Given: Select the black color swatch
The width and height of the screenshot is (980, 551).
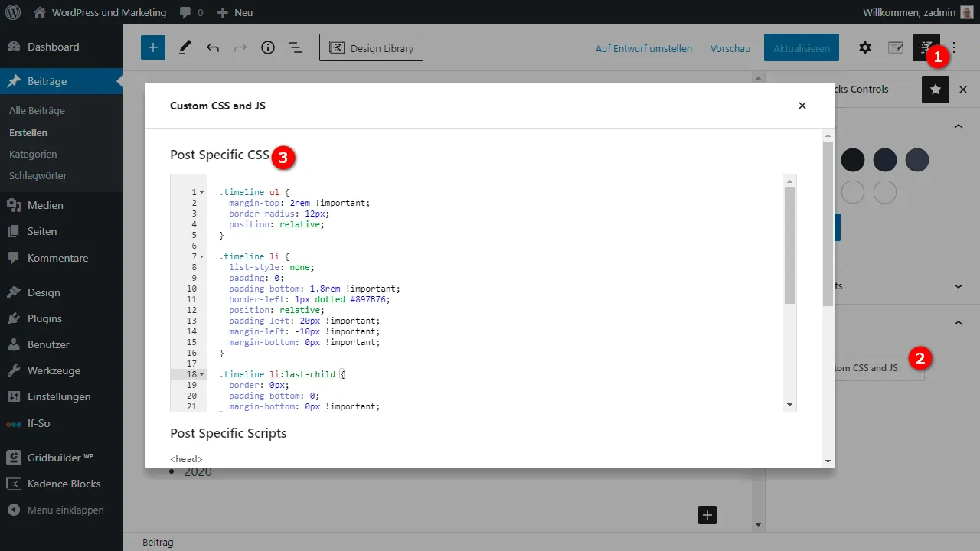Looking at the screenshot, I should click(853, 160).
